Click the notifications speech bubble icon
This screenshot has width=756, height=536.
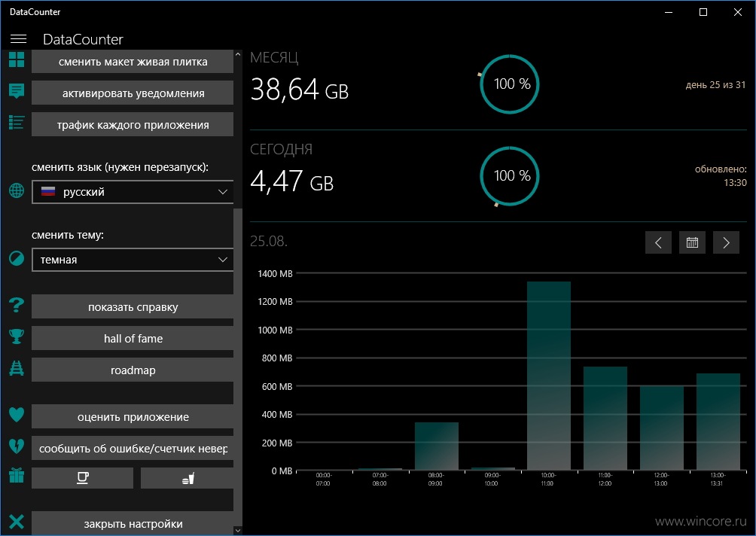[x=17, y=90]
